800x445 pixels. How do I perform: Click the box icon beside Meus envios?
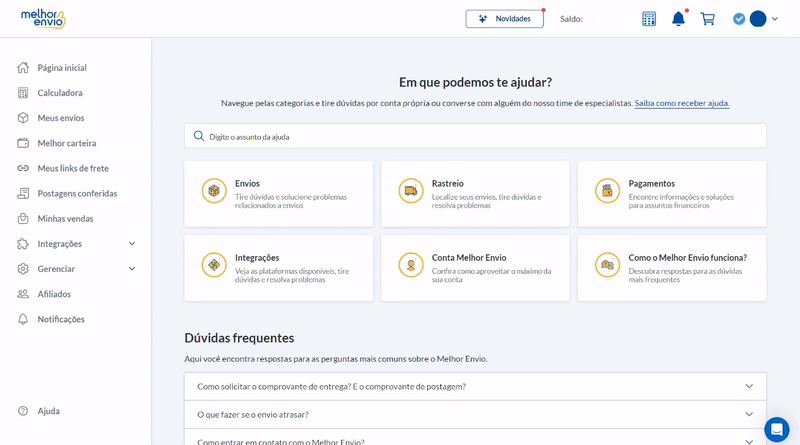[x=23, y=118]
